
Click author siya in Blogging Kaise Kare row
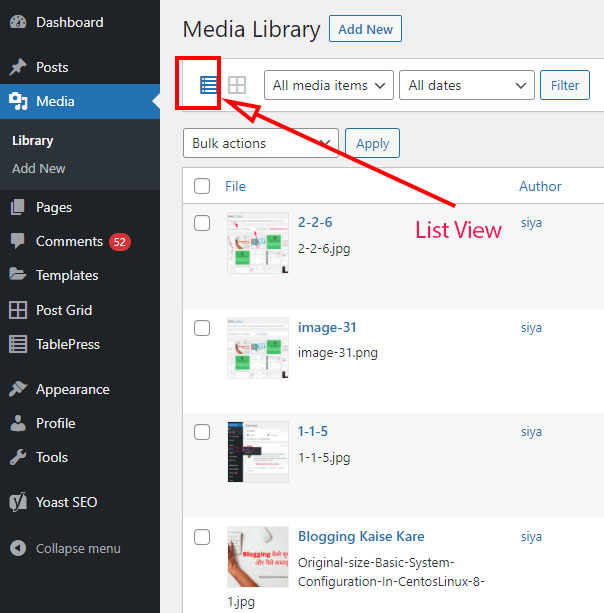(531, 537)
